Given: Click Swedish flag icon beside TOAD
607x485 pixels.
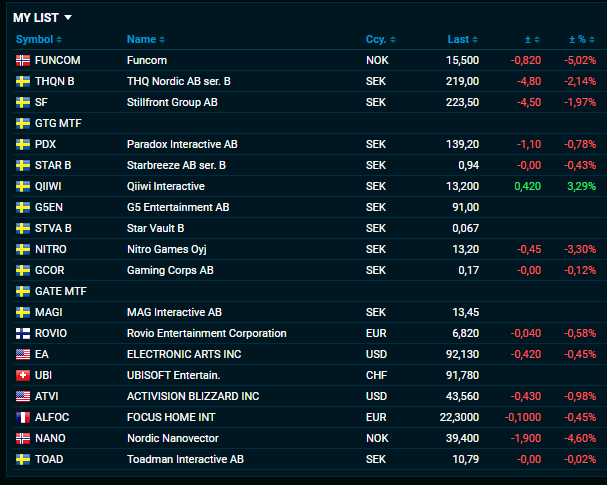Looking at the screenshot, I should [23, 459].
